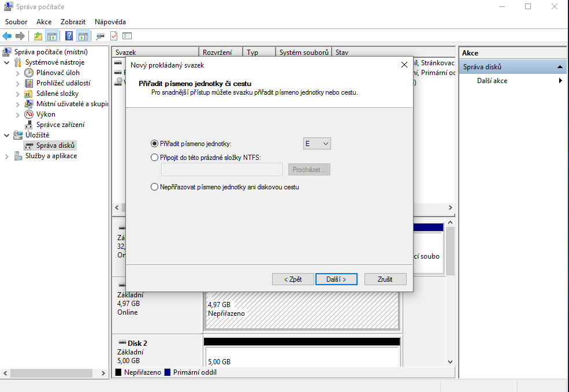569x392 pixels.
Task: Click the rescan disks toolbar icon
Action: point(101,36)
